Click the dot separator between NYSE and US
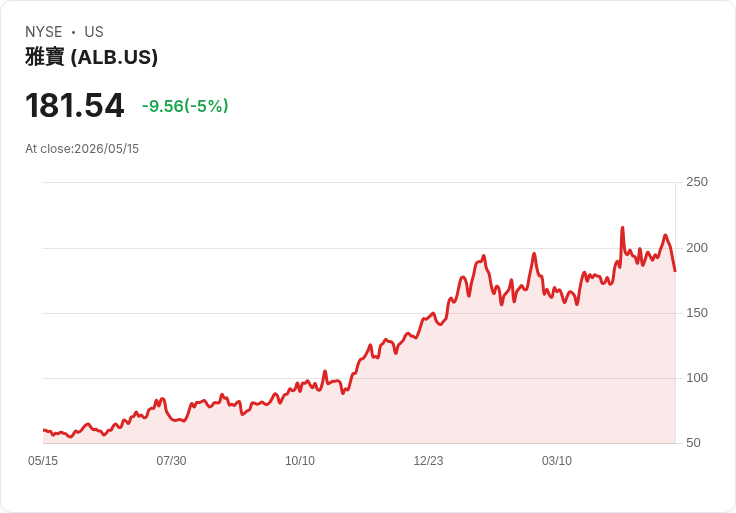 coord(73,32)
